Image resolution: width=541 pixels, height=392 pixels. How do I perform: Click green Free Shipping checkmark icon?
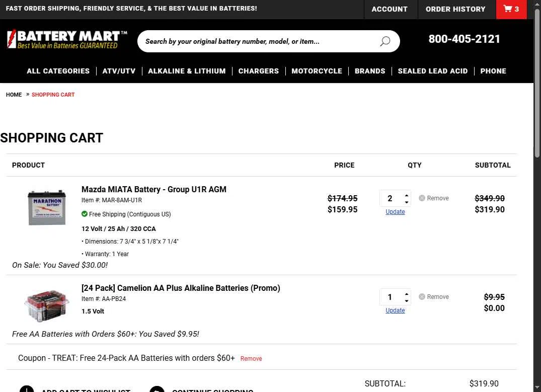pos(84,214)
